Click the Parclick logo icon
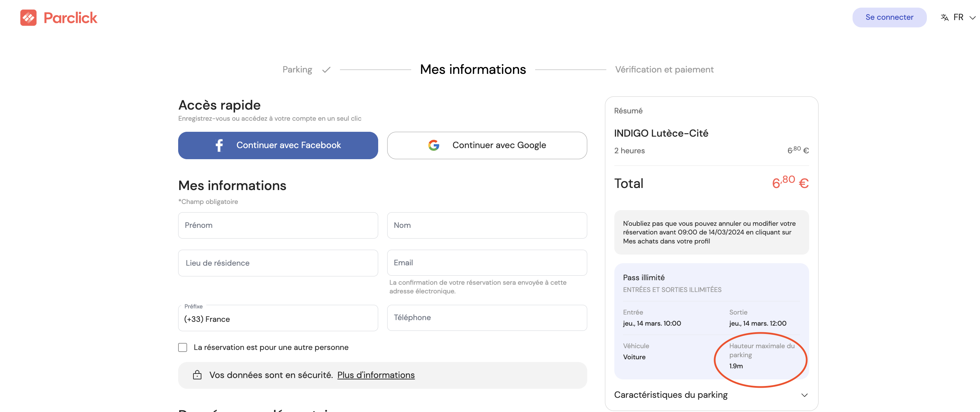The height and width of the screenshot is (412, 980). pos(28,17)
